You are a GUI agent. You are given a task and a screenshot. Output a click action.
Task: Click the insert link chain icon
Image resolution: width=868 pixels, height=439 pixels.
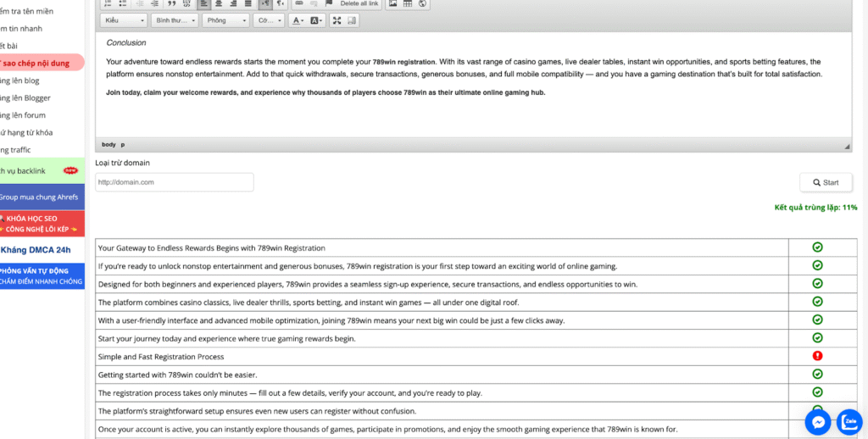(x=299, y=3)
